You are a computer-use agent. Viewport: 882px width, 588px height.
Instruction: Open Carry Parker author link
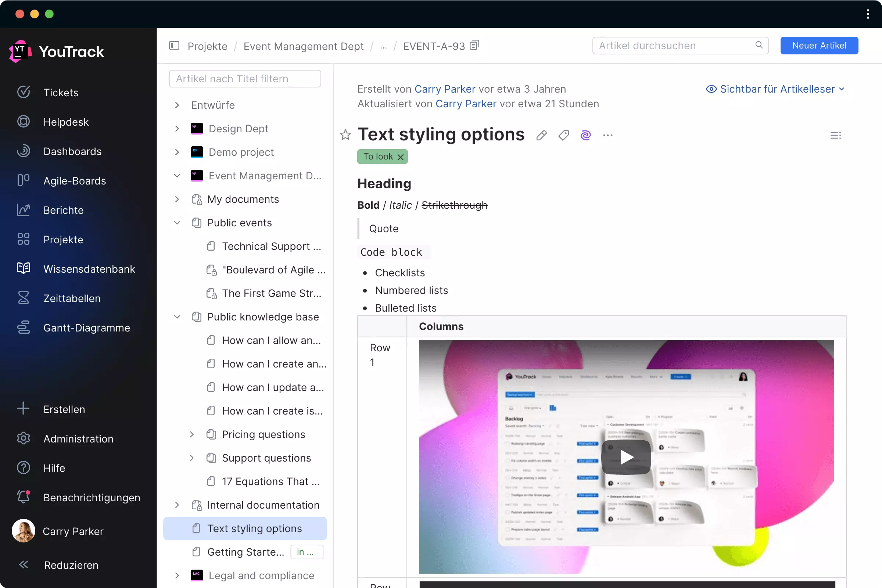[x=445, y=89]
